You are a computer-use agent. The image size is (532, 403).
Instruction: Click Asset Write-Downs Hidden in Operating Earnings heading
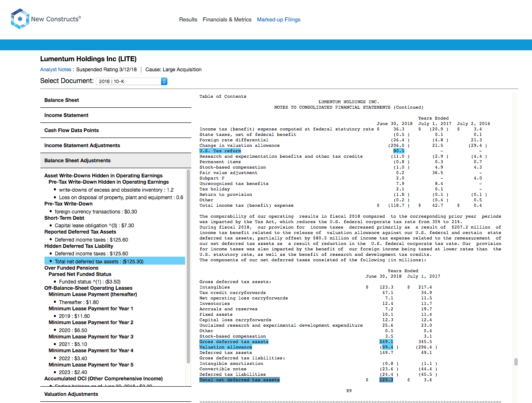click(103, 176)
